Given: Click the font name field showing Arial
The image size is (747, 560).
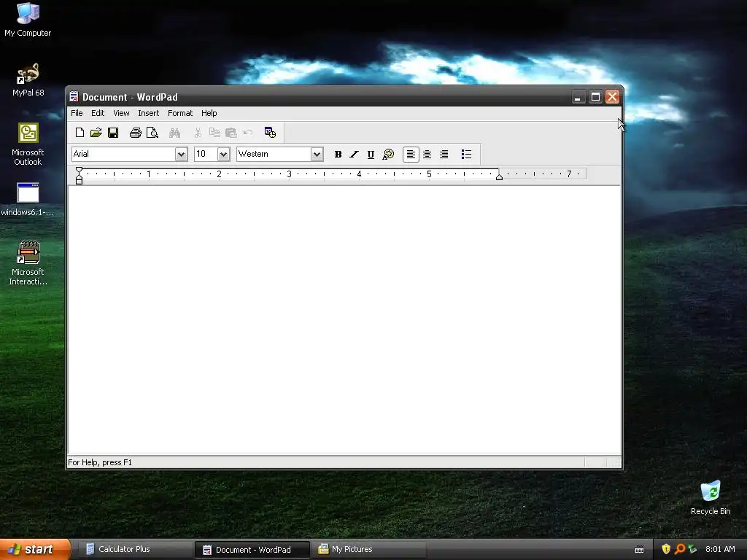Looking at the screenshot, I should click(123, 155).
